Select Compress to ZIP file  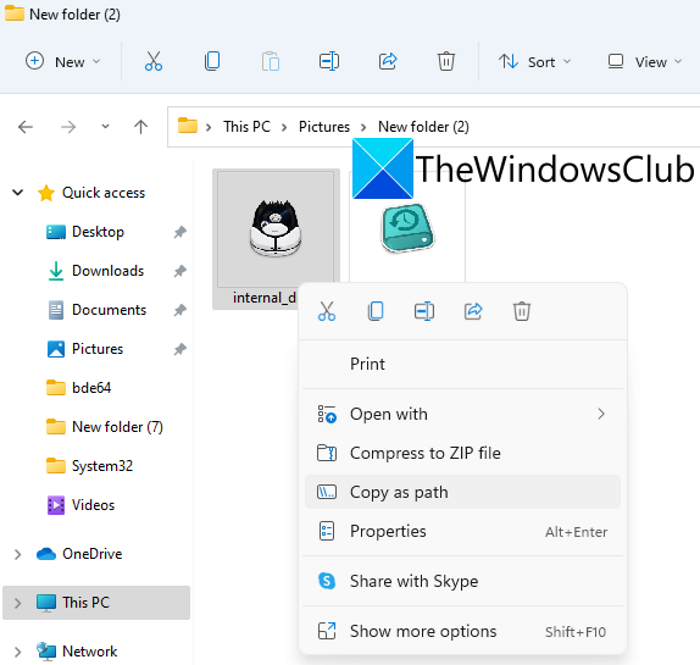462,453
